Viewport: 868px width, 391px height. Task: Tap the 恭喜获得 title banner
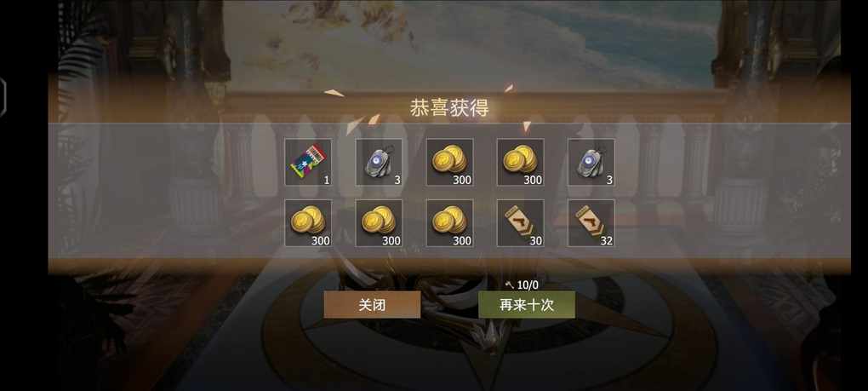tap(449, 108)
